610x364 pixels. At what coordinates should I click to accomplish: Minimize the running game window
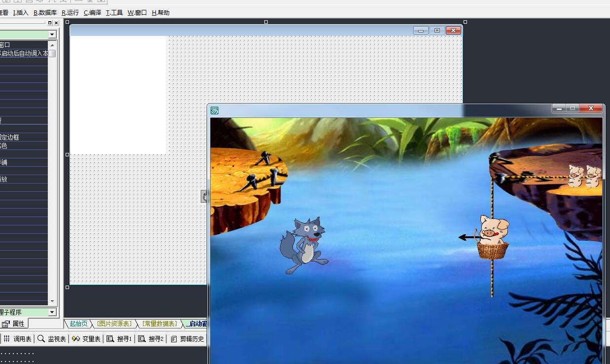[559, 109]
